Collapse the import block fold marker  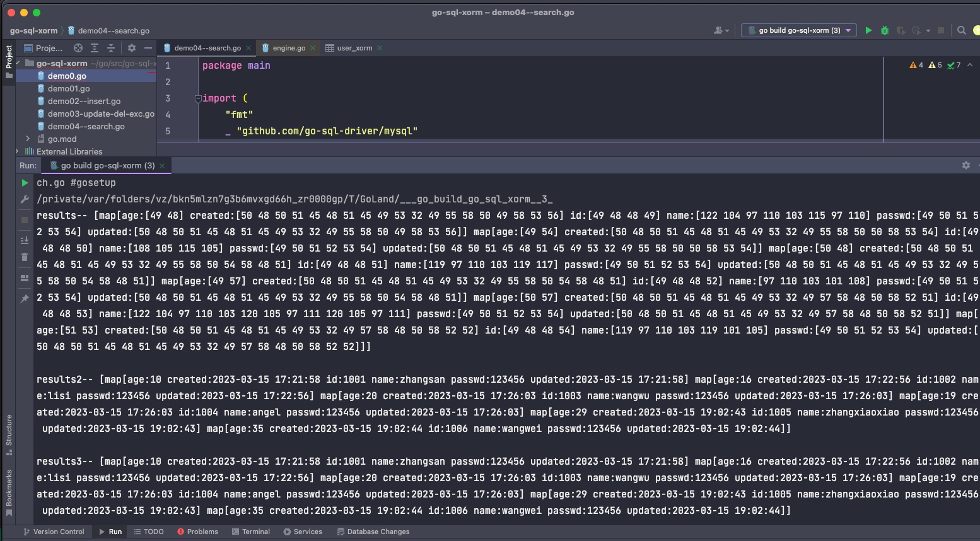(x=198, y=98)
